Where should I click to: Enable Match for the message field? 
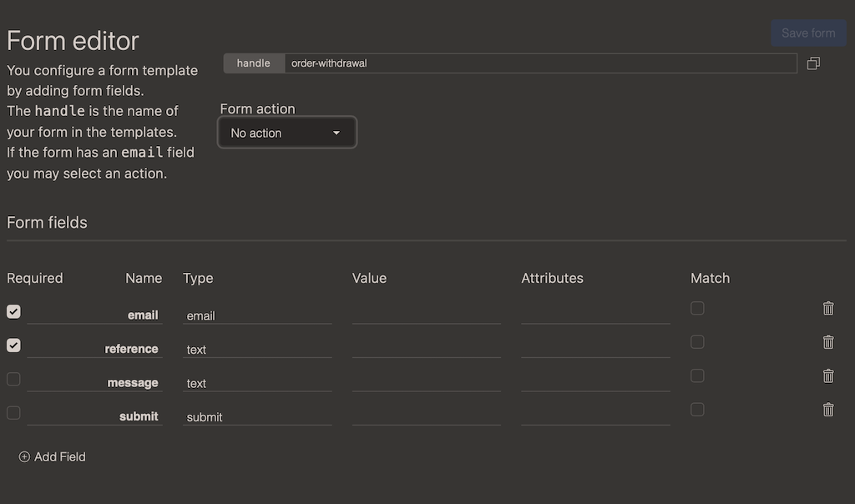(x=697, y=376)
